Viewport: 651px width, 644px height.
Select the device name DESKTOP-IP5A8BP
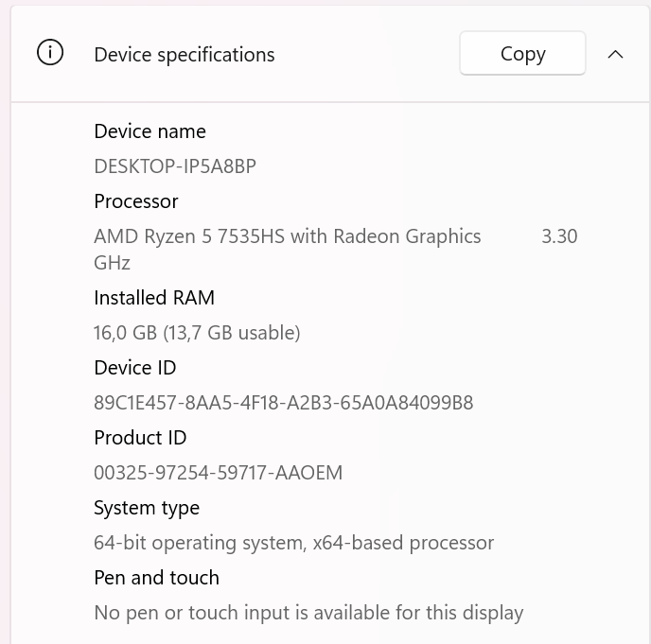(x=175, y=166)
